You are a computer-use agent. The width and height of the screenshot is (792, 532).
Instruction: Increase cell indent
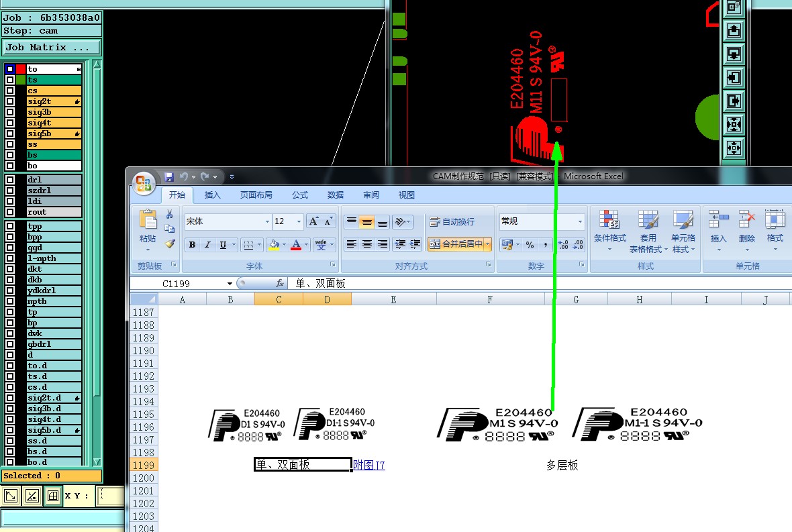click(x=415, y=244)
